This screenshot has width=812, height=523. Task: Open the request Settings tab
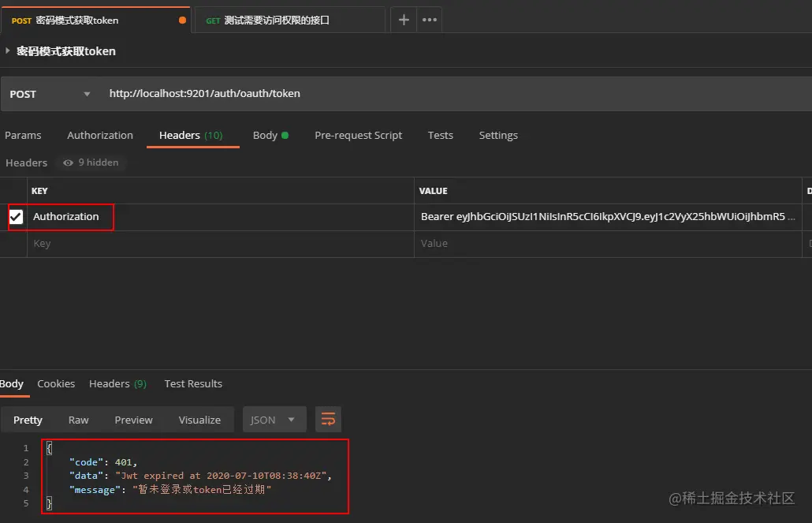(x=498, y=135)
